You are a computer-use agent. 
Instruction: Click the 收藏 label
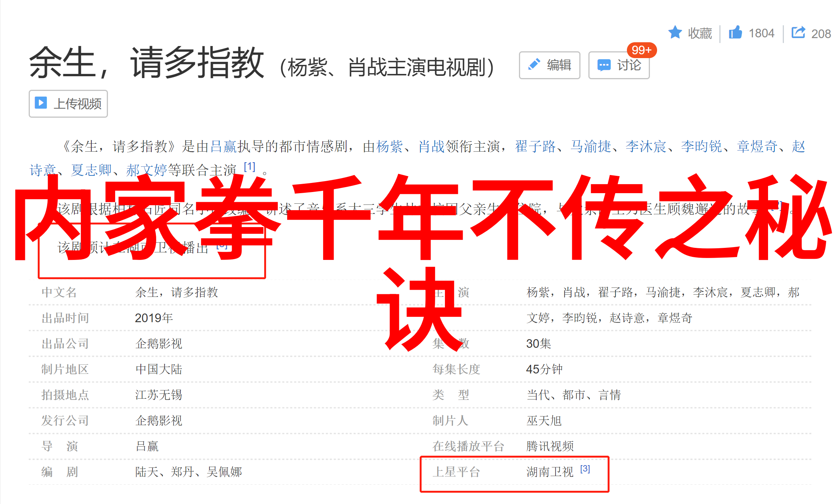point(700,33)
